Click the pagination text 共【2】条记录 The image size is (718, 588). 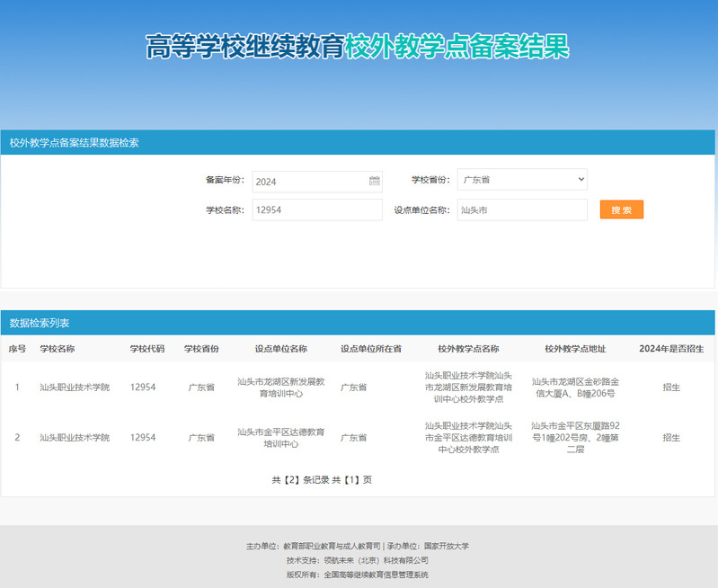(x=300, y=480)
